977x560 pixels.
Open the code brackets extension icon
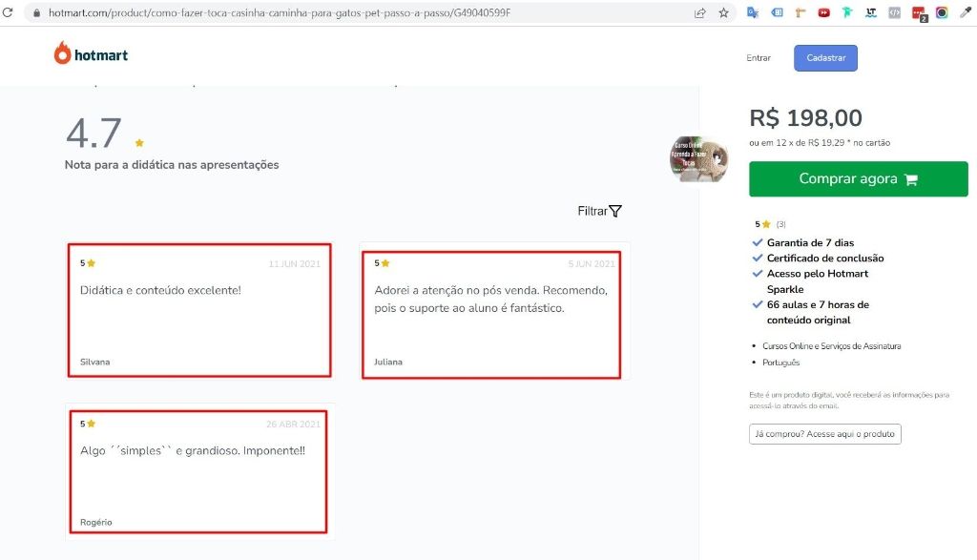click(x=894, y=12)
